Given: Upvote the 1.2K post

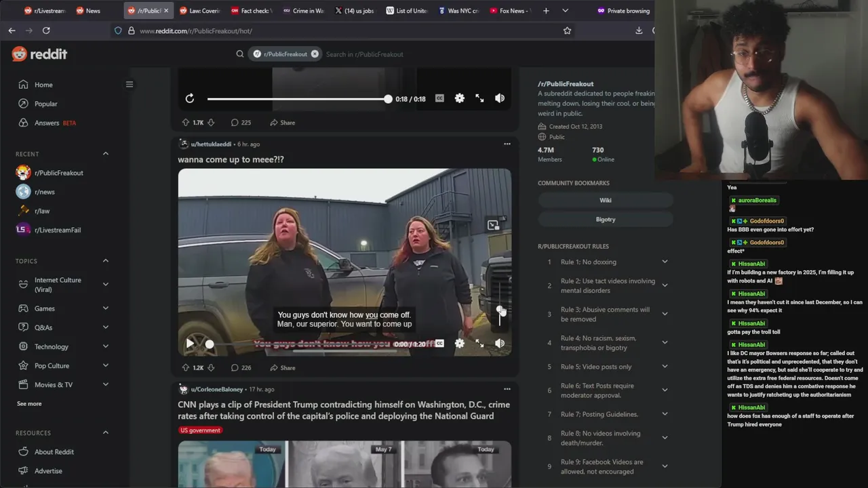Looking at the screenshot, I should (x=186, y=368).
